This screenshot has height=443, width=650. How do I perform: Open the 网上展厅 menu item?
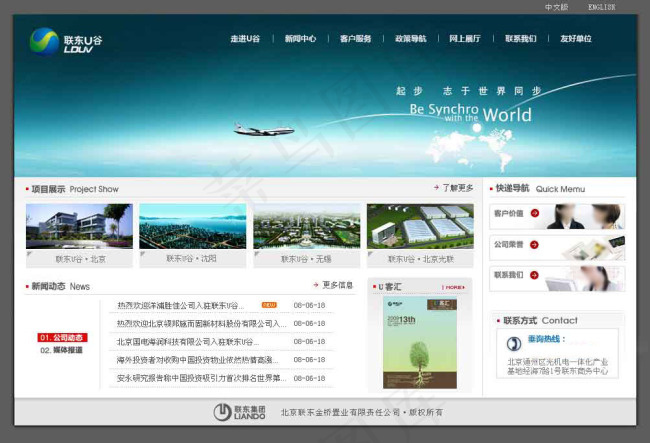pos(465,39)
